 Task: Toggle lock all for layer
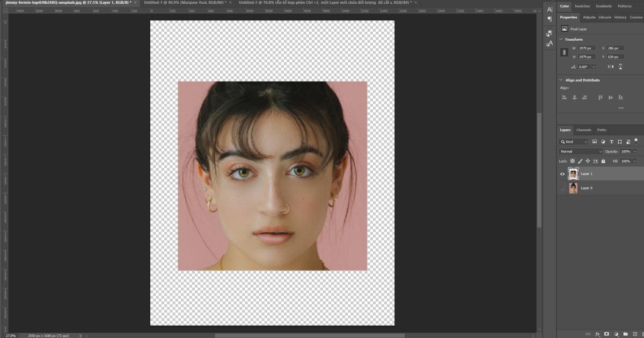[x=603, y=161]
